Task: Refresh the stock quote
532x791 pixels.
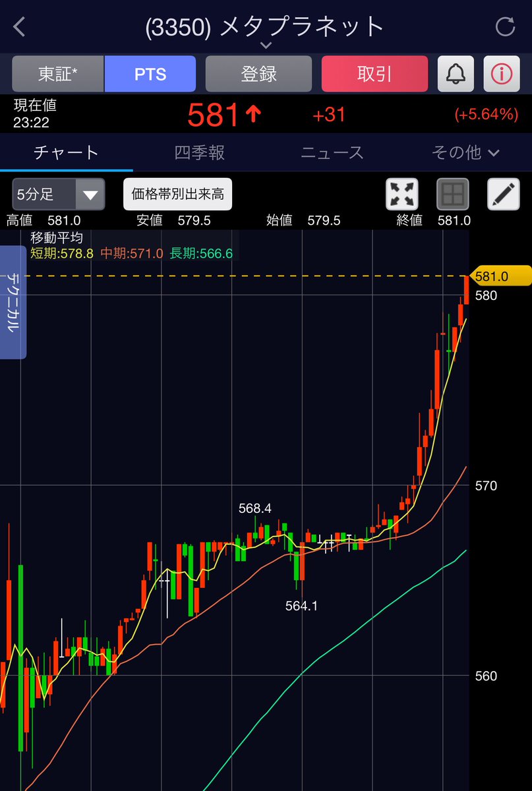Action: pyautogui.click(x=505, y=27)
